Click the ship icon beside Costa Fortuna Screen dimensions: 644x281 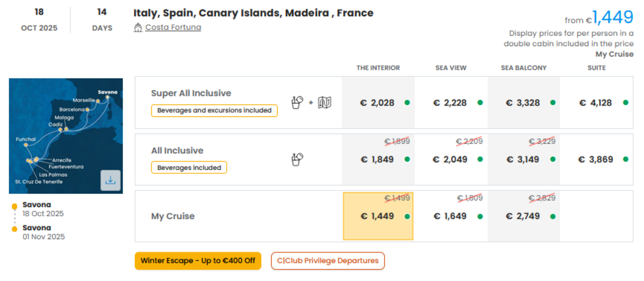click(x=138, y=27)
